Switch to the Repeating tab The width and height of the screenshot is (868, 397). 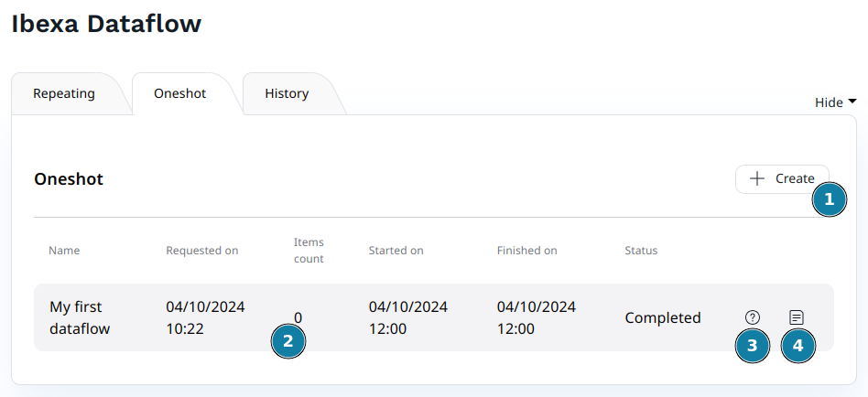point(64,93)
